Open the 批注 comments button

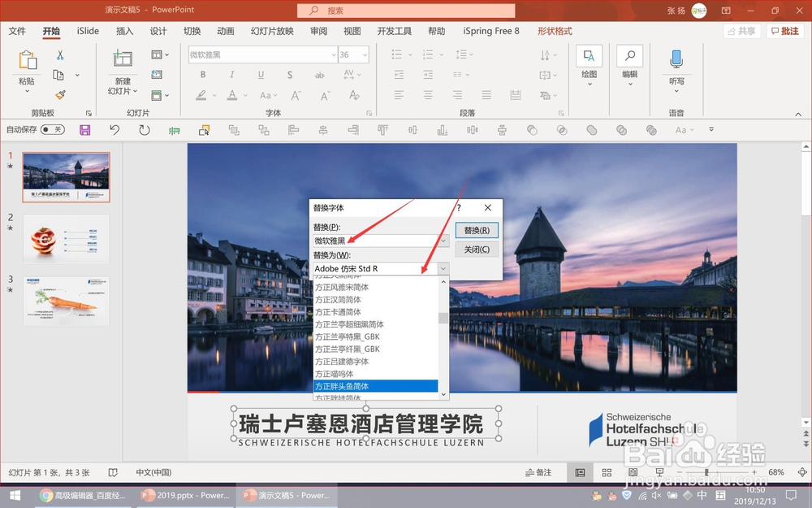[785, 31]
